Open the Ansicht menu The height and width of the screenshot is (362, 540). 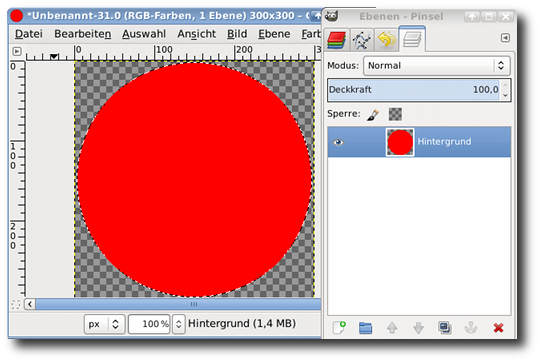(196, 34)
